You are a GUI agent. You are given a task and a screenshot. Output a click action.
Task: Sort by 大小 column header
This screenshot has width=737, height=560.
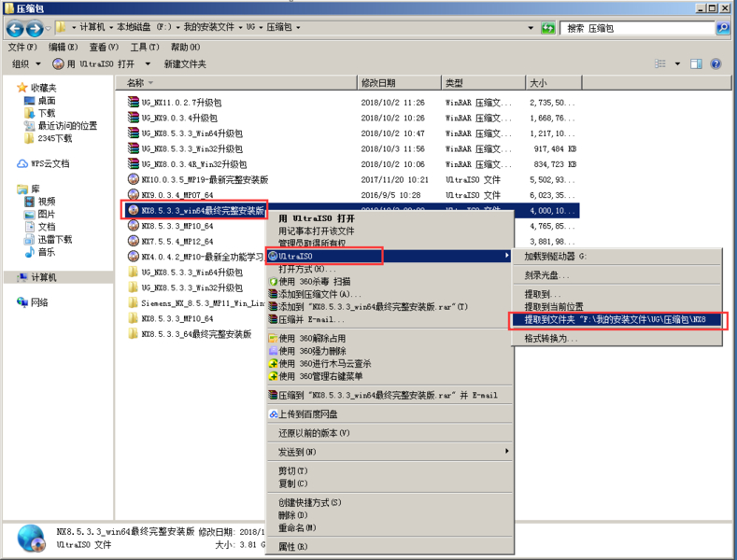[x=553, y=83]
